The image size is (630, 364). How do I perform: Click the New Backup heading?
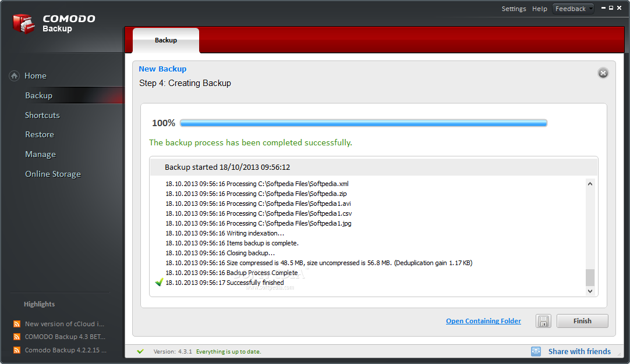[162, 69]
